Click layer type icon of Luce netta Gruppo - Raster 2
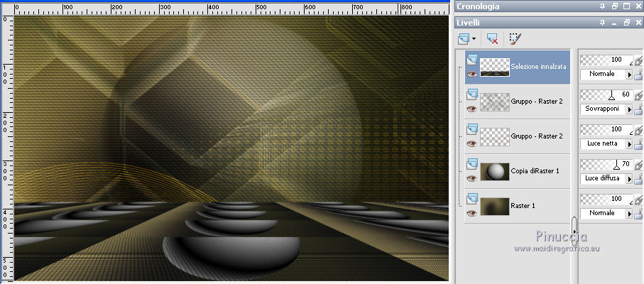 [472, 130]
